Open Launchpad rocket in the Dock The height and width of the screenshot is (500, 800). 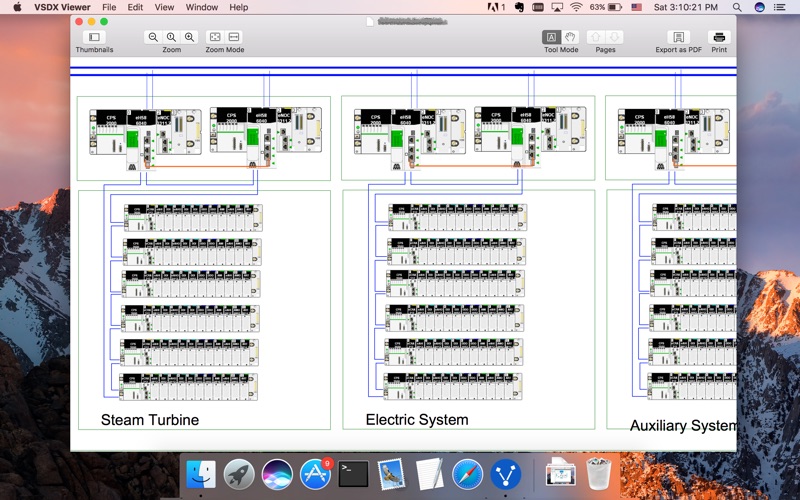click(x=239, y=474)
